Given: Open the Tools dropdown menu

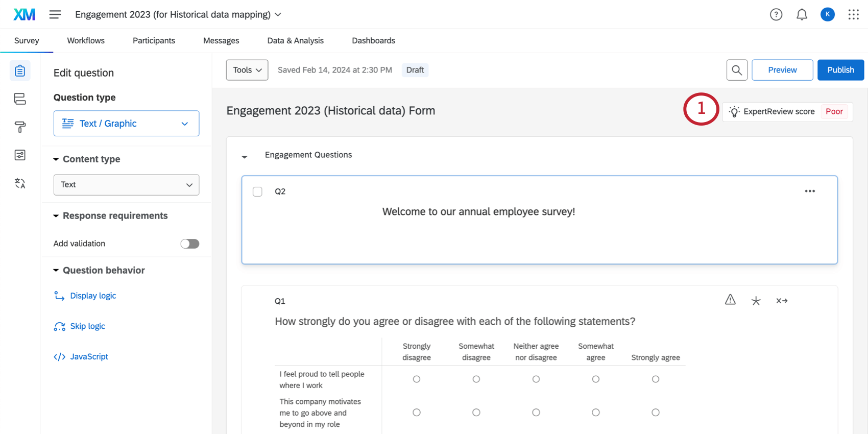Looking at the screenshot, I should click(247, 70).
